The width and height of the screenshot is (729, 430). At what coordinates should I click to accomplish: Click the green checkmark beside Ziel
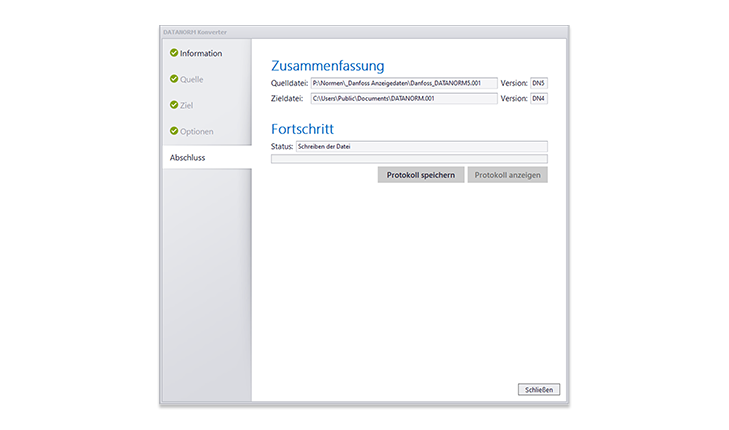pos(174,105)
